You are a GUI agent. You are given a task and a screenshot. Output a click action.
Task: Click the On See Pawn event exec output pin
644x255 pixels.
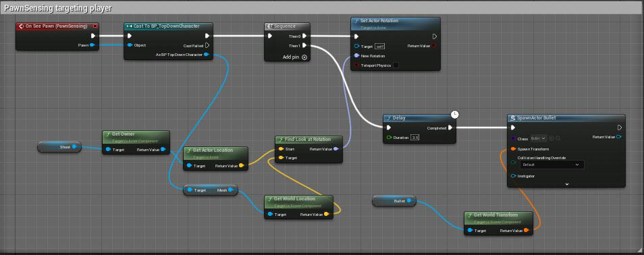92,36
